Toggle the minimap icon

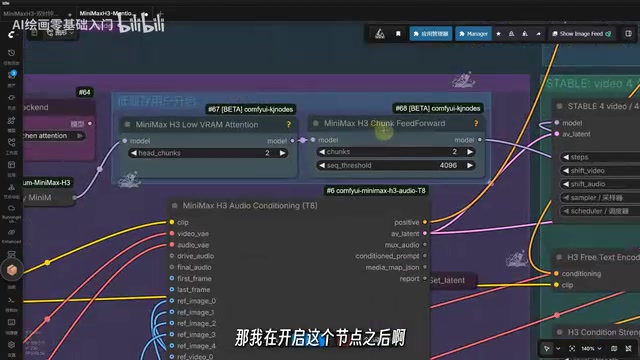point(614,349)
